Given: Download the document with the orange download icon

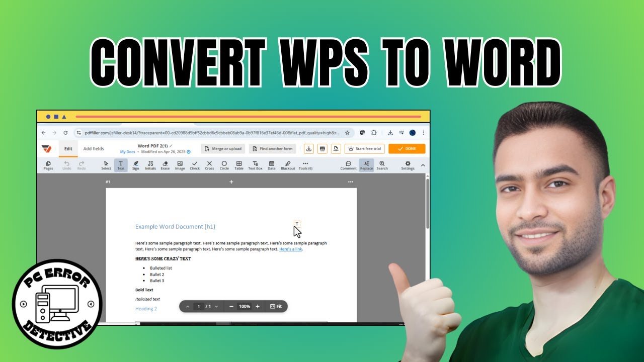Looking at the screenshot, I should pyautogui.click(x=309, y=149).
